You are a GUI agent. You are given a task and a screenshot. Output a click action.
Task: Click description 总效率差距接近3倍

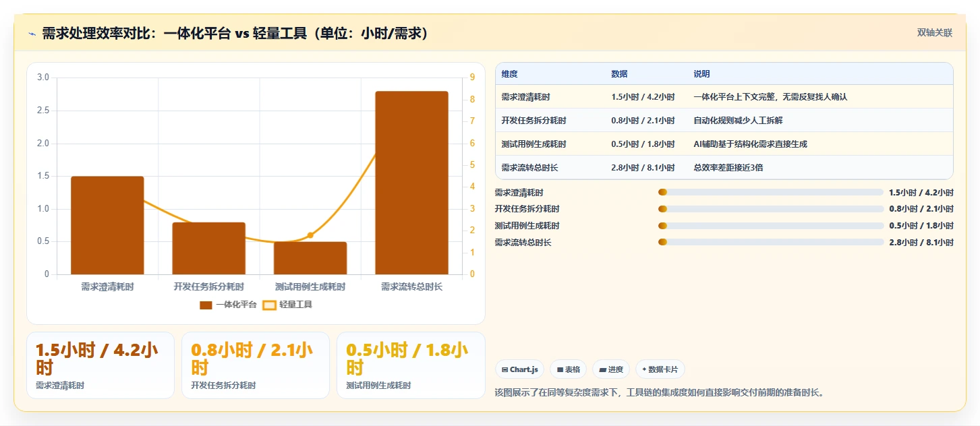pos(728,168)
